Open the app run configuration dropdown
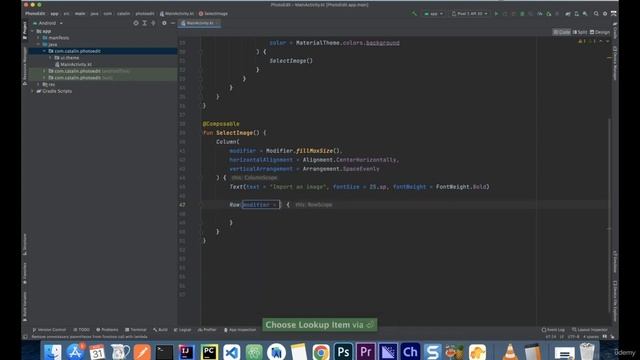This screenshot has height=360, width=640. 433,13
